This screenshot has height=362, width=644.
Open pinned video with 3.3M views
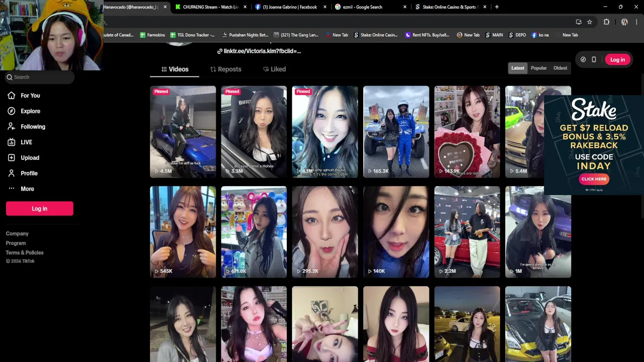click(254, 132)
